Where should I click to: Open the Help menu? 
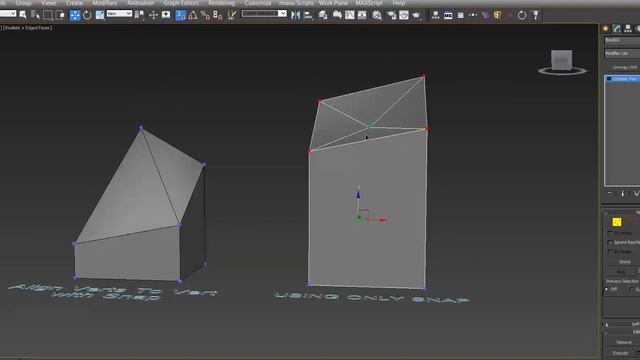(x=399, y=3)
